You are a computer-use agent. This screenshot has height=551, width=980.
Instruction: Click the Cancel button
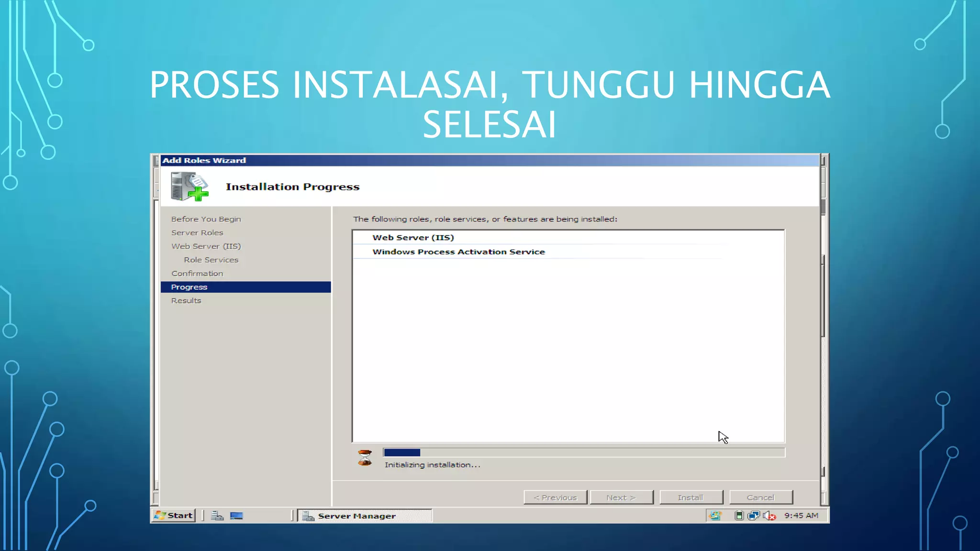tap(761, 497)
